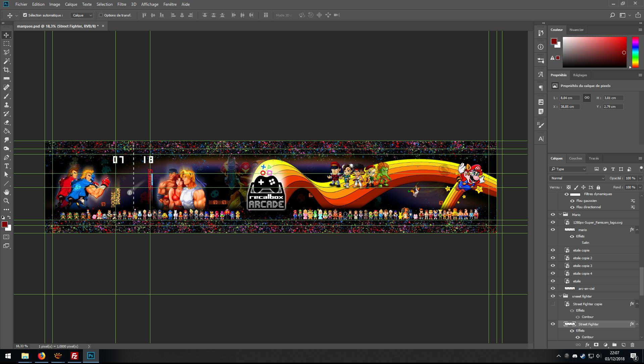Collapse effects on mario layer
Screen dimensions: 644x364
(x=637, y=230)
